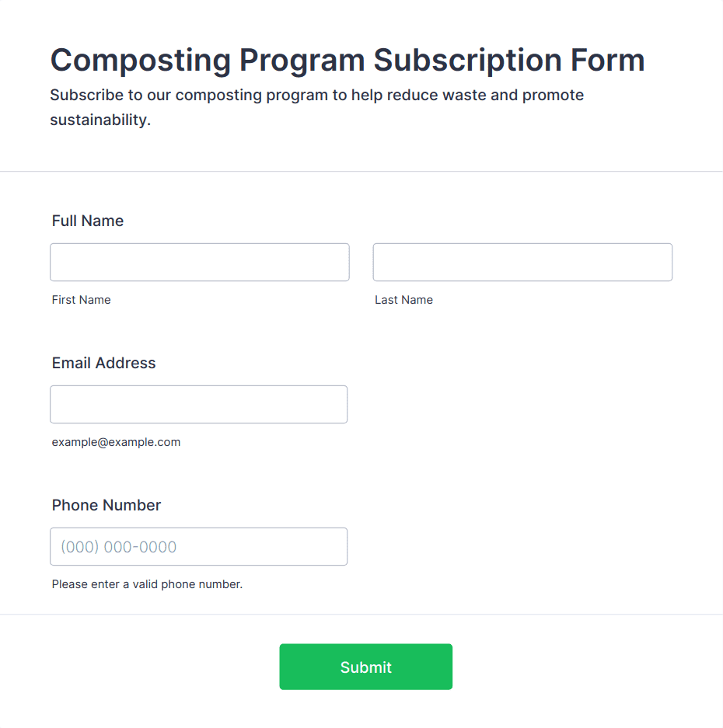Viewport: 723px width, 728px height.
Task: Focus the Last Name text box
Action: (522, 263)
